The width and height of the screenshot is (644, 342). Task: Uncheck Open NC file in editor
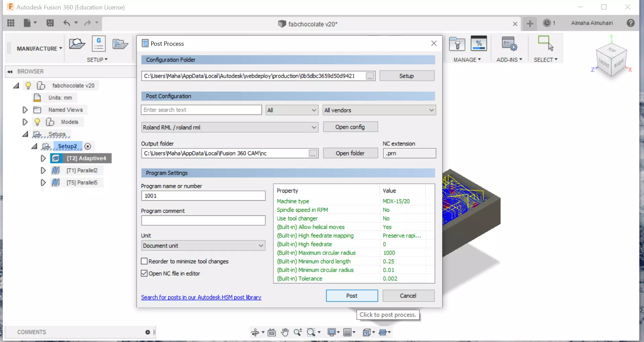[x=144, y=273]
